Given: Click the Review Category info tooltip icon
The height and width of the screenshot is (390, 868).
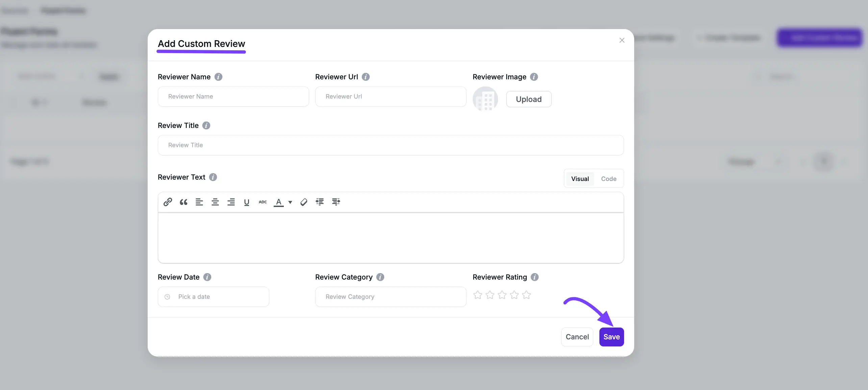Looking at the screenshot, I should pyautogui.click(x=380, y=277).
